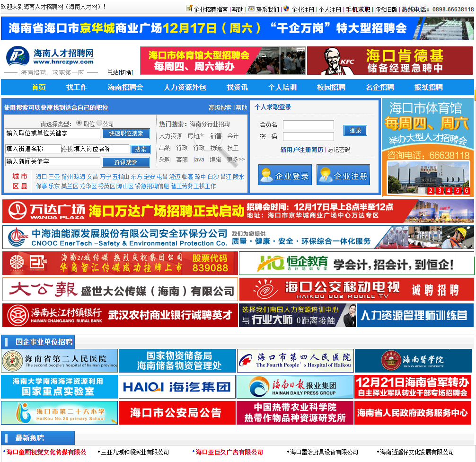Click the 快速职位搜索 button
The width and height of the screenshot is (476, 462).
pyautogui.click(x=126, y=133)
